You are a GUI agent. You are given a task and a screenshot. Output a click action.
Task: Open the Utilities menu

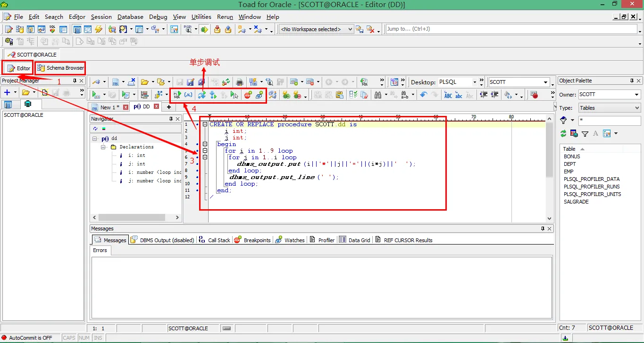(201, 16)
